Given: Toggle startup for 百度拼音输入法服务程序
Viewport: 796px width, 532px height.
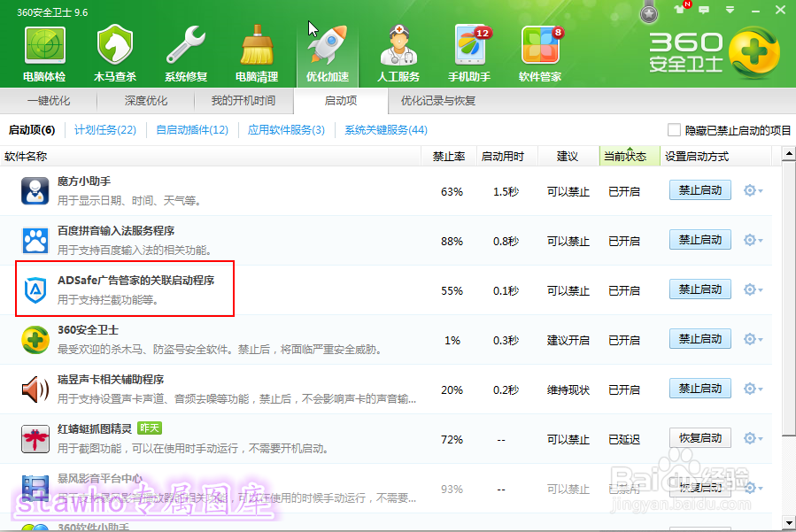Looking at the screenshot, I should click(x=699, y=239).
